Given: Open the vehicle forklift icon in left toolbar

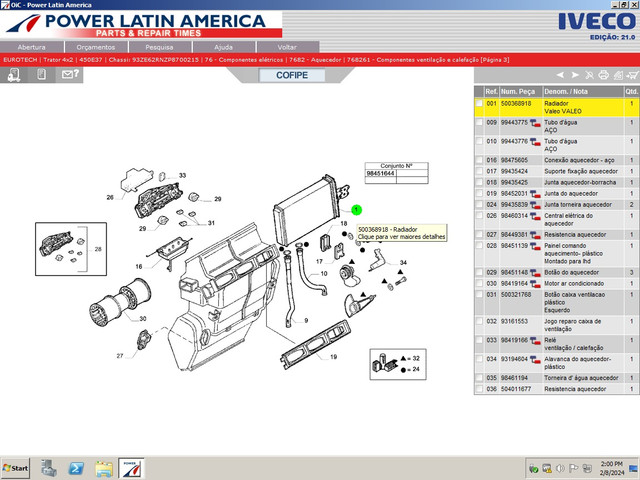Looking at the screenshot, I should point(14,75).
